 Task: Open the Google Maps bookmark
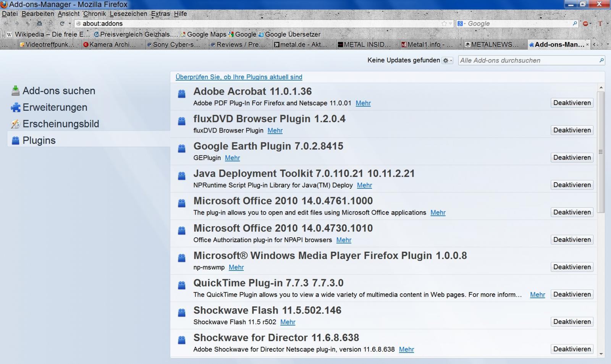point(204,34)
